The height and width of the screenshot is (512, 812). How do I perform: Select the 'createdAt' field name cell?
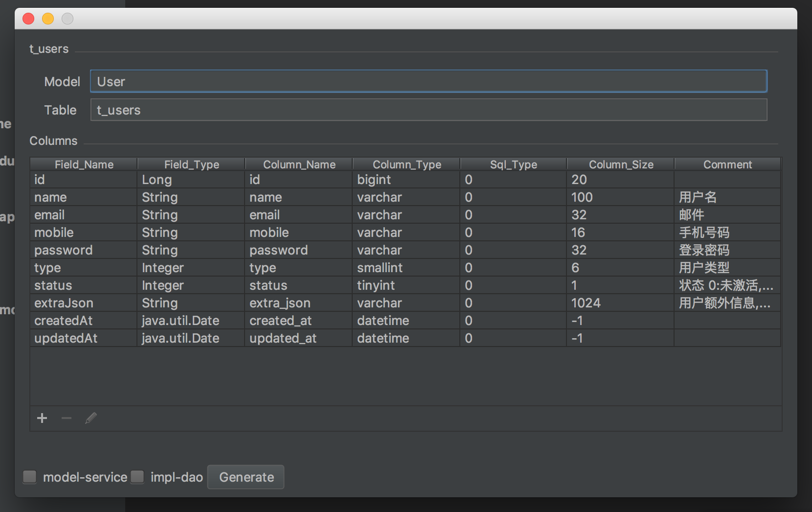[x=84, y=321]
